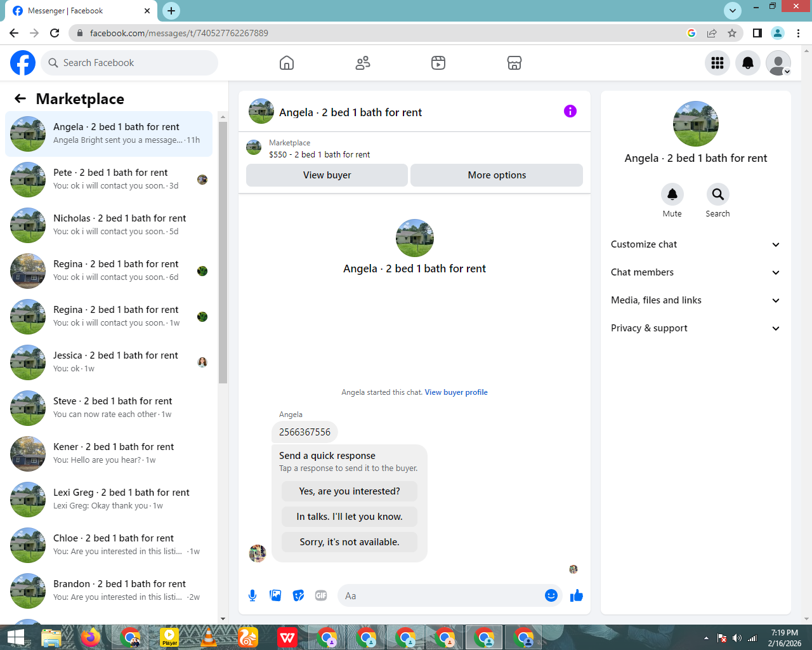
Task: Open the notifications bell icon
Action: coord(748,63)
